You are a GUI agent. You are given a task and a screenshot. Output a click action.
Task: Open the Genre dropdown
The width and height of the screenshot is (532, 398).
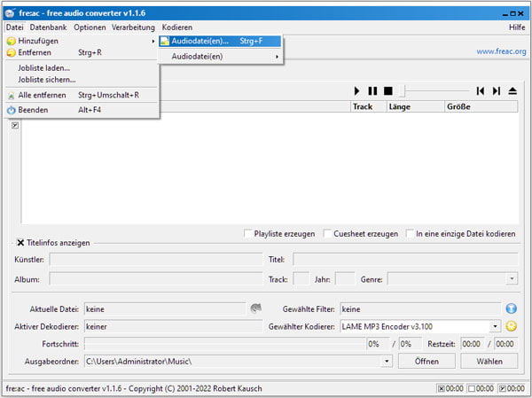tap(512, 279)
